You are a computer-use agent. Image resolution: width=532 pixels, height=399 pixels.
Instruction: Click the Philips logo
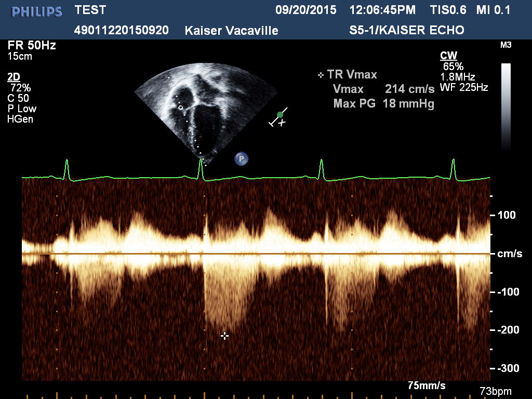(36, 11)
